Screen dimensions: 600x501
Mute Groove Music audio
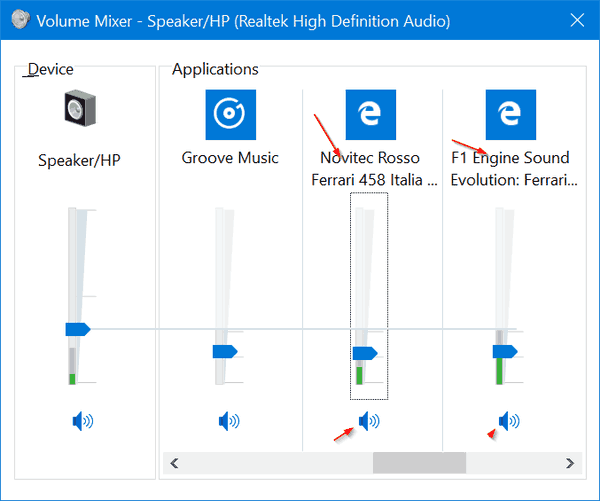(x=229, y=422)
